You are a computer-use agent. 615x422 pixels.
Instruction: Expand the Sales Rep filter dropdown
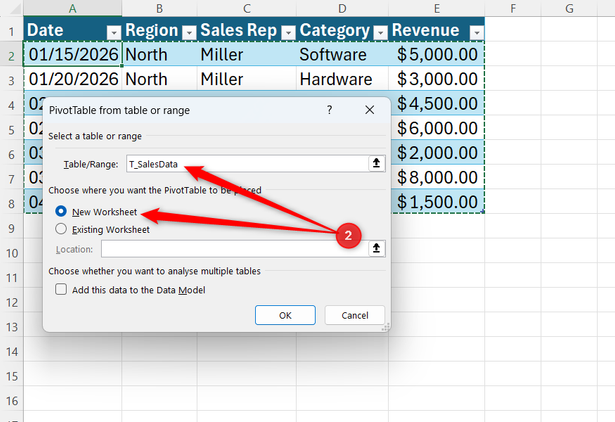coord(288,33)
